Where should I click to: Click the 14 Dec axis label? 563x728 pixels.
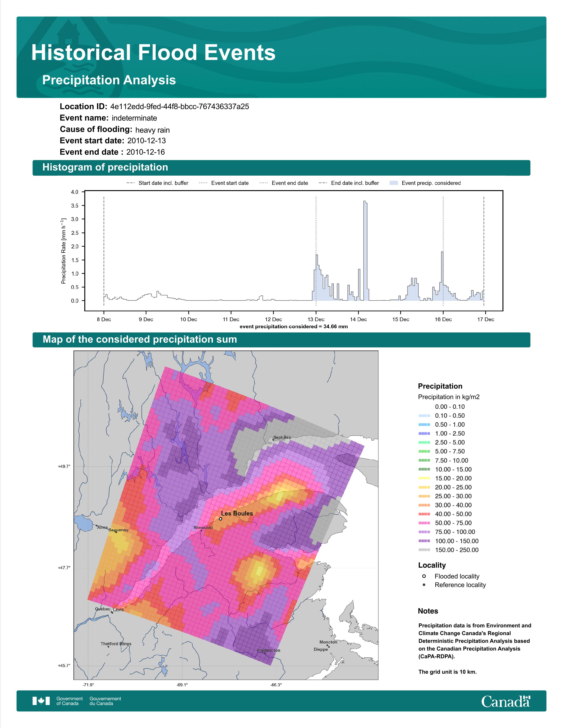click(x=358, y=319)
